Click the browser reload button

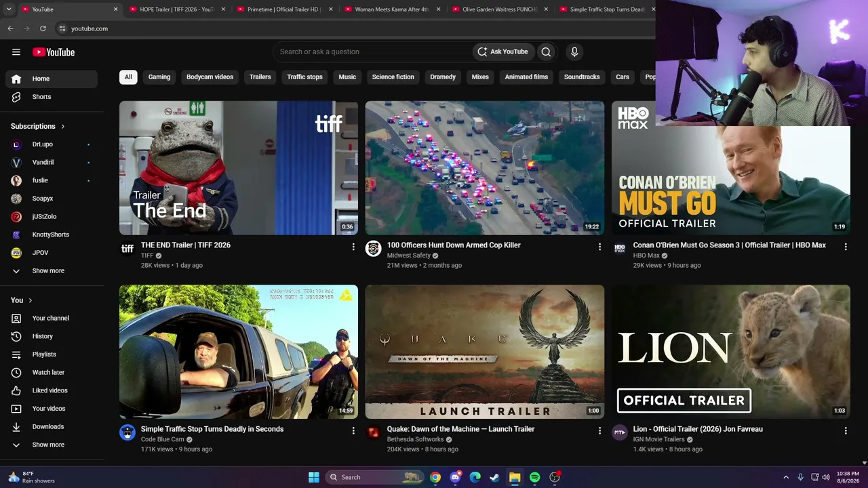(43, 28)
